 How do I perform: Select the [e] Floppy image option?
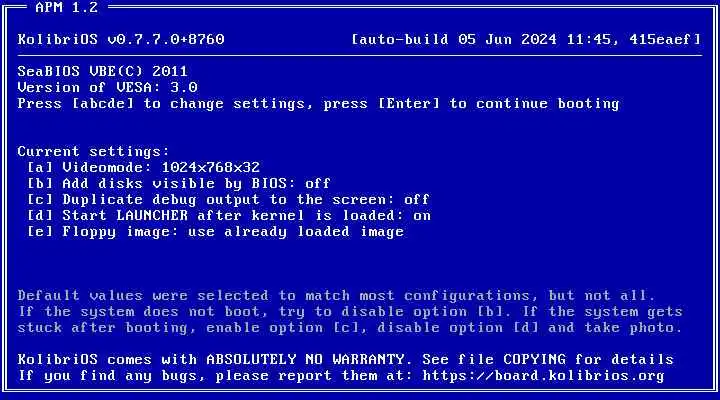215,231
